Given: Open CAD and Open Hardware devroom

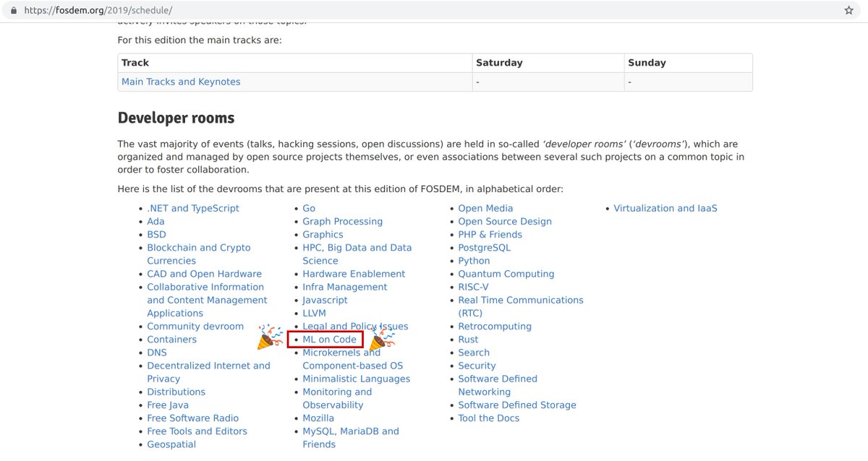Looking at the screenshot, I should 204,274.
